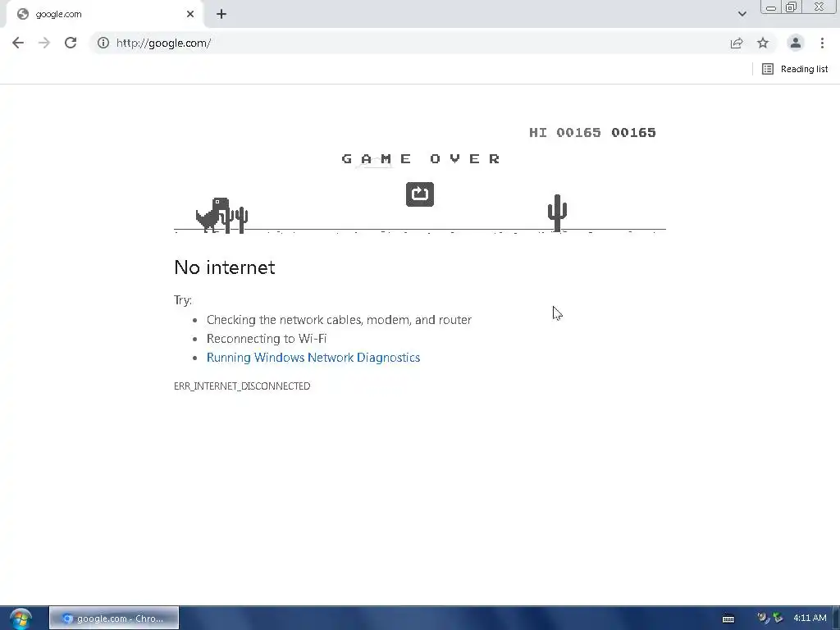The width and height of the screenshot is (840, 630).
Task: Click Running Windows Network Diagnostics link
Action: pyautogui.click(x=313, y=358)
